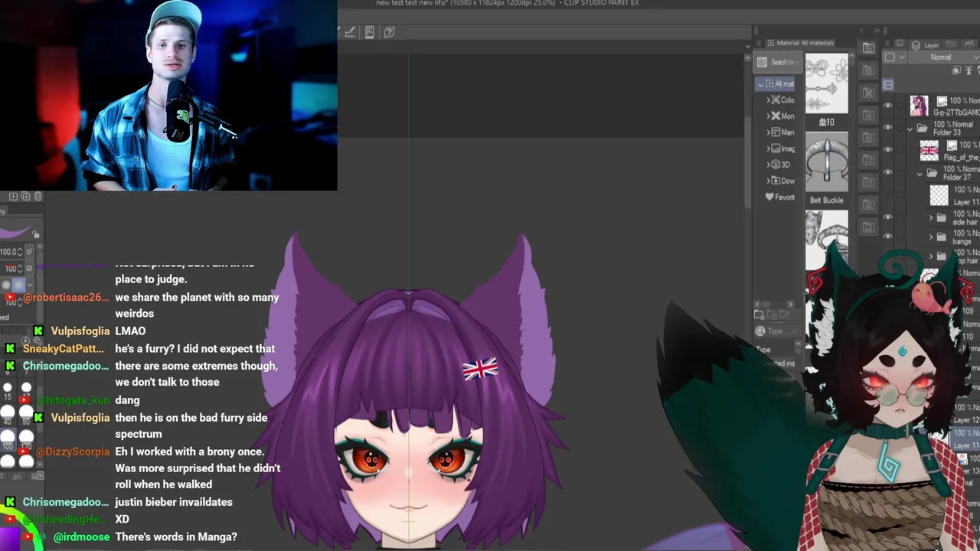
Task: Click the Search for materials button
Action: point(776,62)
